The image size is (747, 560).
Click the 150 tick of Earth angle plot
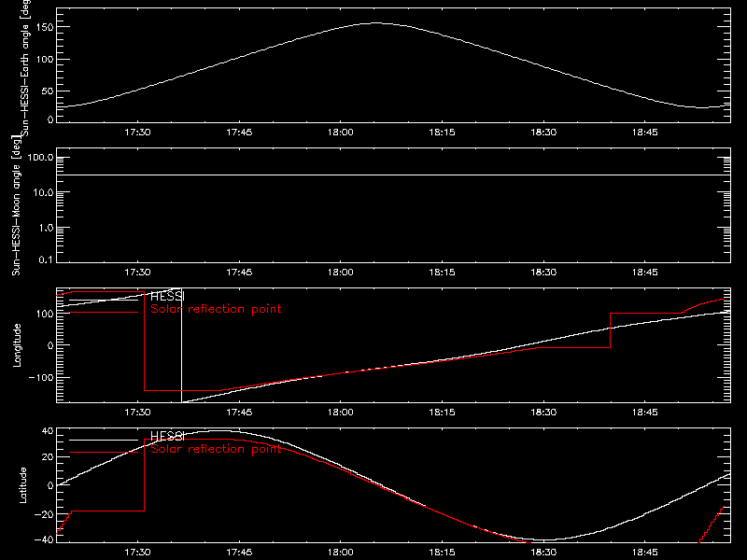coord(45,28)
